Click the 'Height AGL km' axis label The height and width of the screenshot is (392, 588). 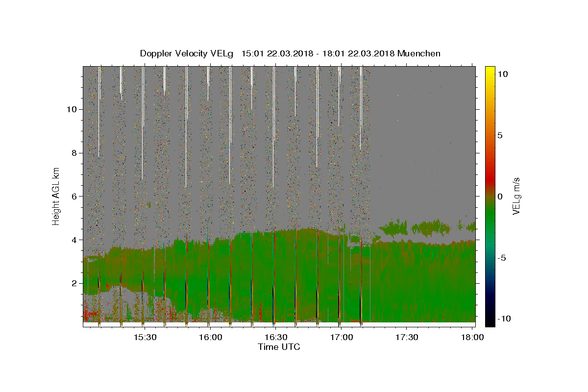click(56, 196)
